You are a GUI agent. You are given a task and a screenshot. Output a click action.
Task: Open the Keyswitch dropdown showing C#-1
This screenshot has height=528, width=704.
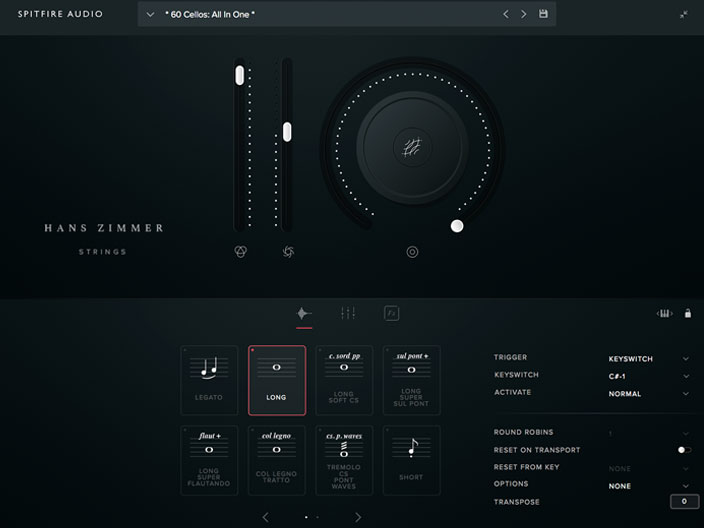coord(649,376)
